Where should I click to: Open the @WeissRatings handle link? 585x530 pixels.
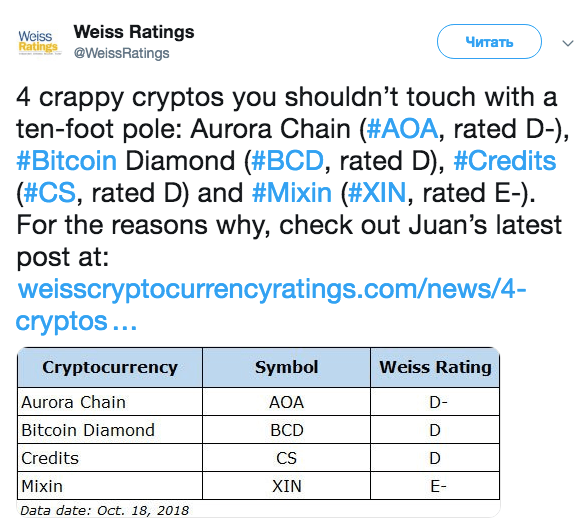click(x=122, y=53)
